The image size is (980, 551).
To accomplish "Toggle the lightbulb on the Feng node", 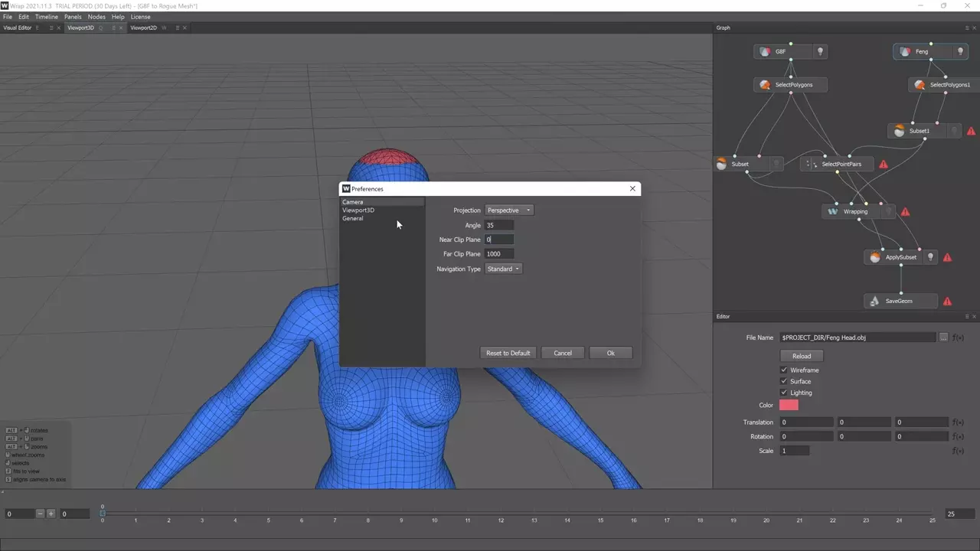I will (x=960, y=51).
